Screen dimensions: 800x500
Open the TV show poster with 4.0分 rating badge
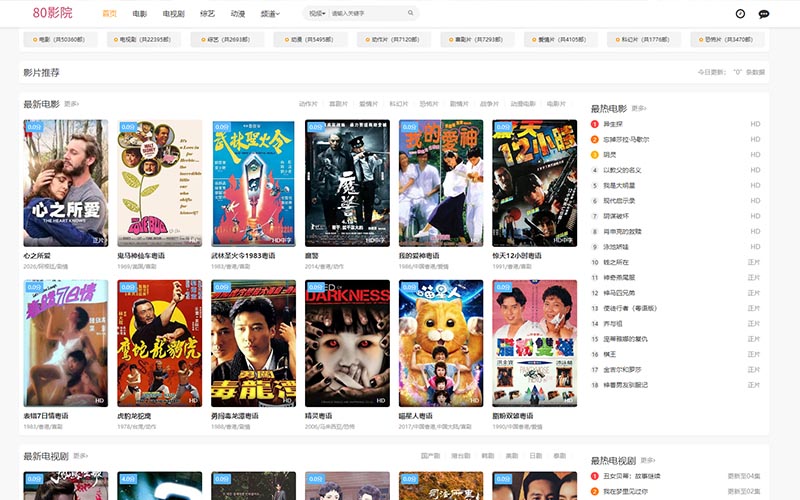tap(160, 486)
